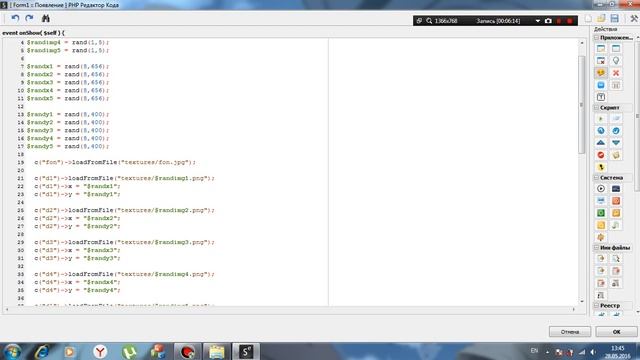Redo the last undone edit
640x360 pixels.
29,18
